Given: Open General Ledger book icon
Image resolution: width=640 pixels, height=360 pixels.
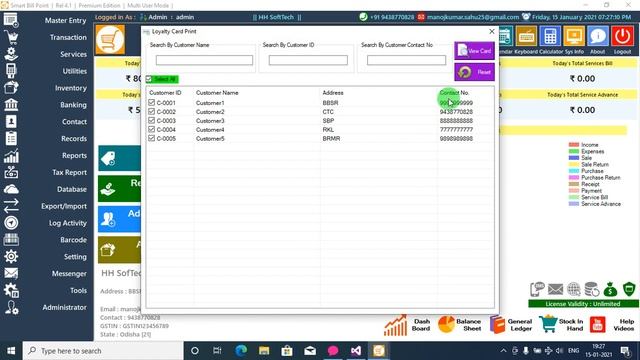Looking at the screenshot, I should tap(497, 325).
